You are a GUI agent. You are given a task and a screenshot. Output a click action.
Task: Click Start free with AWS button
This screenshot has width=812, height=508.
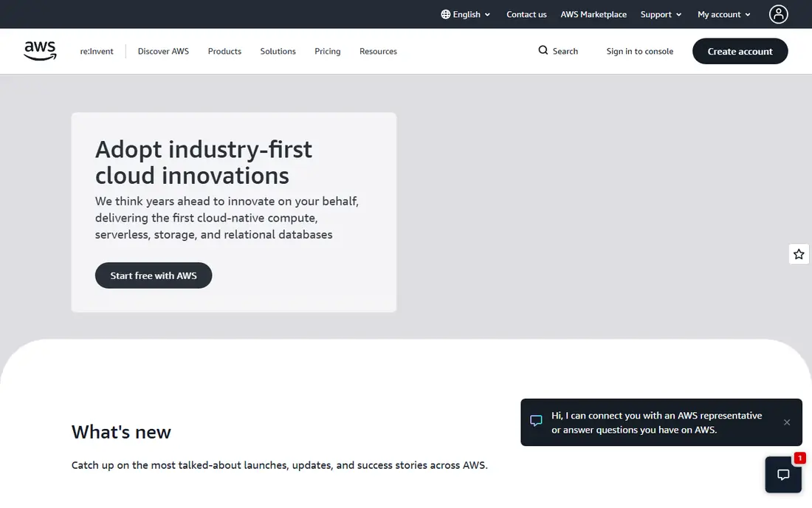pyautogui.click(x=154, y=275)
